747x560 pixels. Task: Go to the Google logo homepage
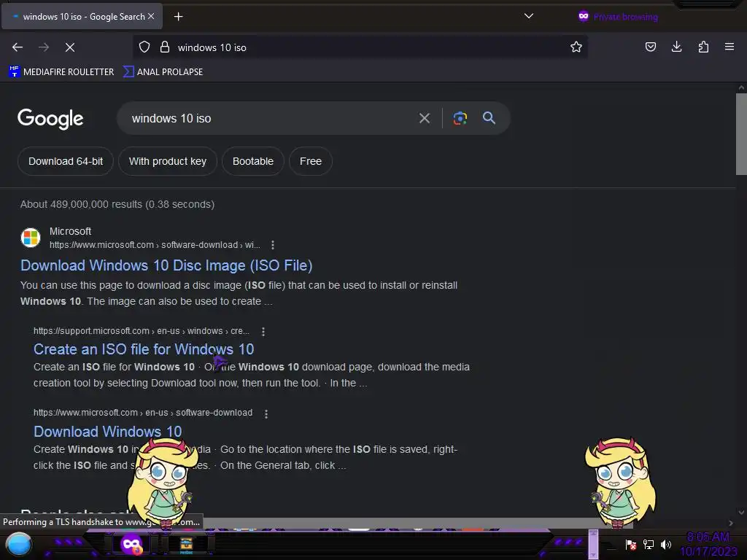point(50,119)
